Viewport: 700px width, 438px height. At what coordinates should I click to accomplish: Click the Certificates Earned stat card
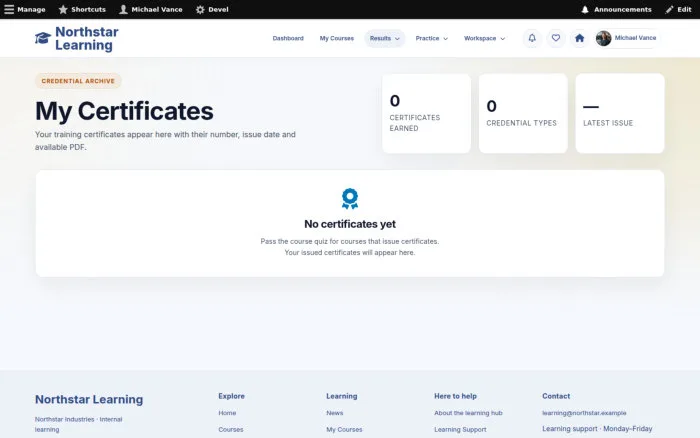[x=426, y=113]
